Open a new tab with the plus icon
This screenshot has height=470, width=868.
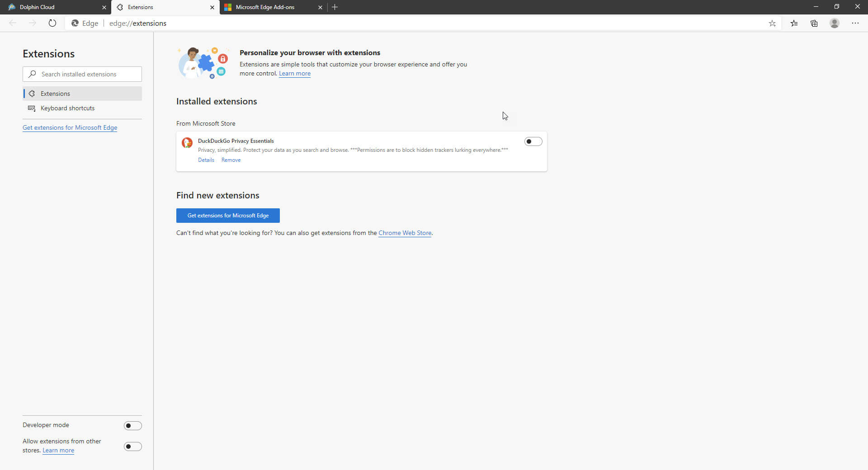pos(335,7)
